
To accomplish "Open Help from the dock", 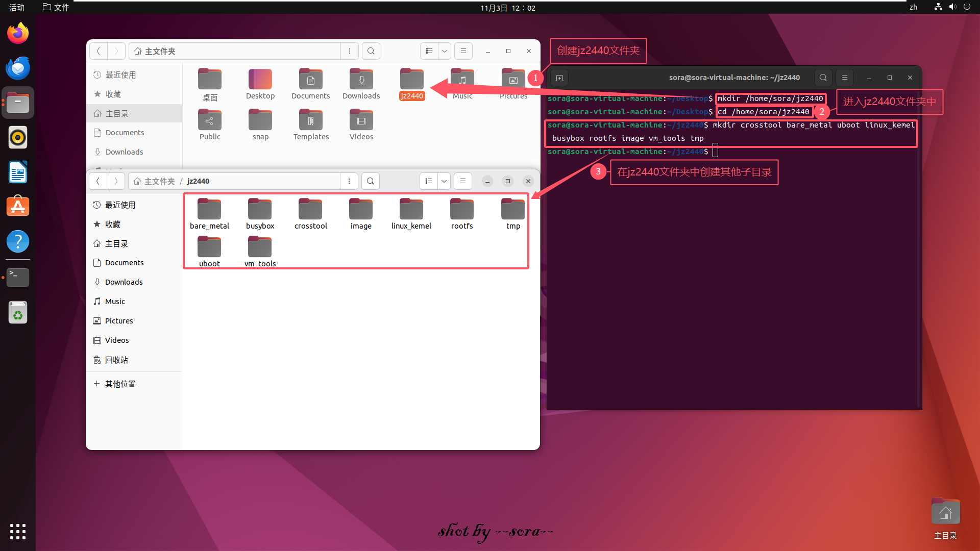I will point(18,241).
